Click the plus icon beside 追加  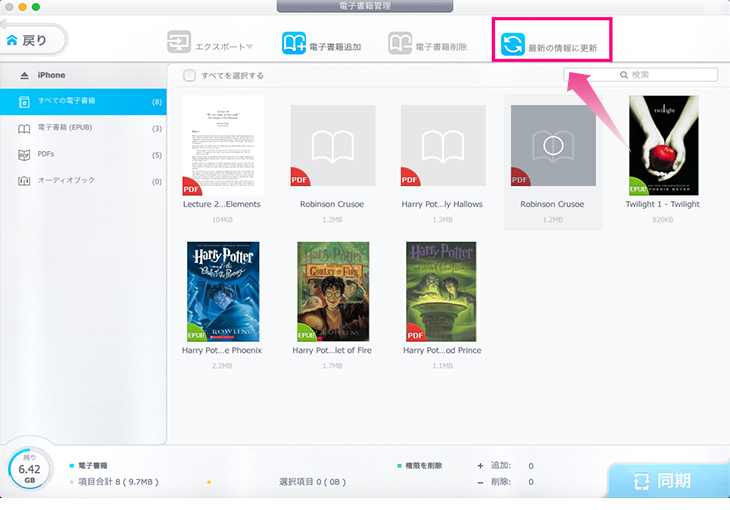pyautogui.click(x=480, y=466)
